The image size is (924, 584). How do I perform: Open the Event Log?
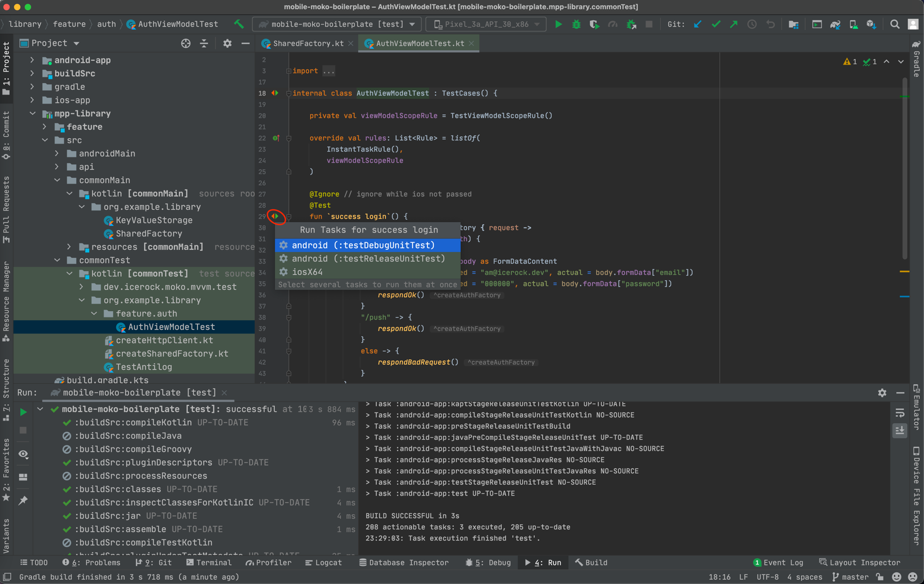[778, 563]
